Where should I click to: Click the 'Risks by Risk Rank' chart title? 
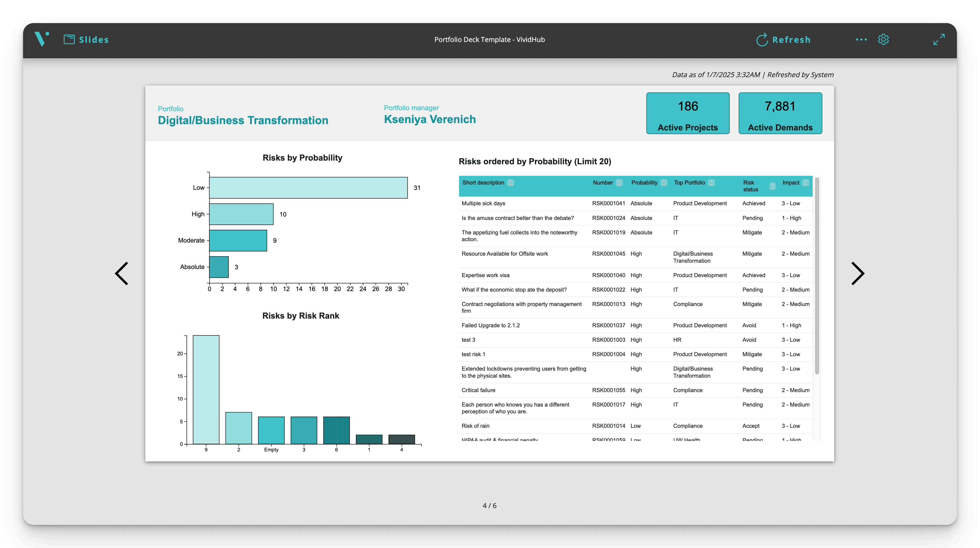pyautogui.click(x=301, y=316)
